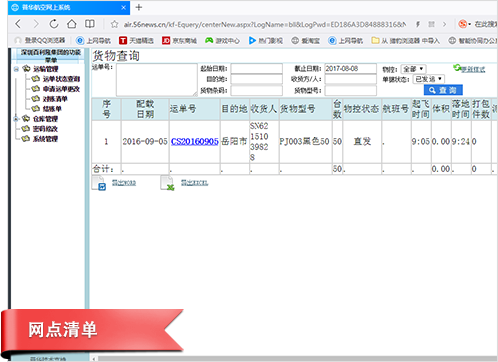Collapse the 运输管理 tree node
Viewport: 498px width, 362px height.
click(16, 69)
